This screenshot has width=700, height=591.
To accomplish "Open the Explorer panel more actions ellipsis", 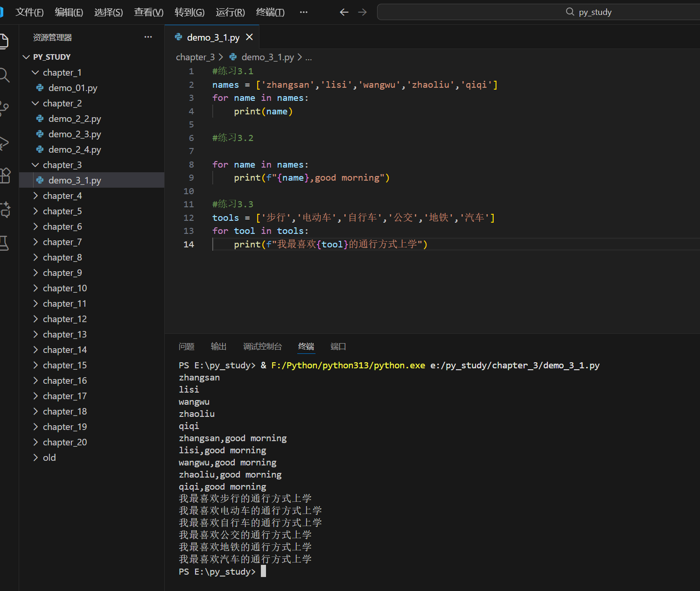I will pyautogui.click(x=148, y=37).
